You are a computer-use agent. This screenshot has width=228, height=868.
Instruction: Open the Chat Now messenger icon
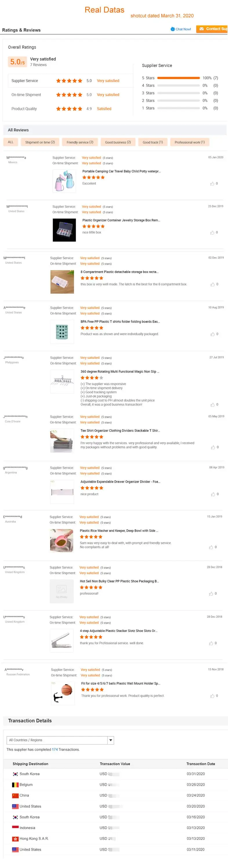173,29
